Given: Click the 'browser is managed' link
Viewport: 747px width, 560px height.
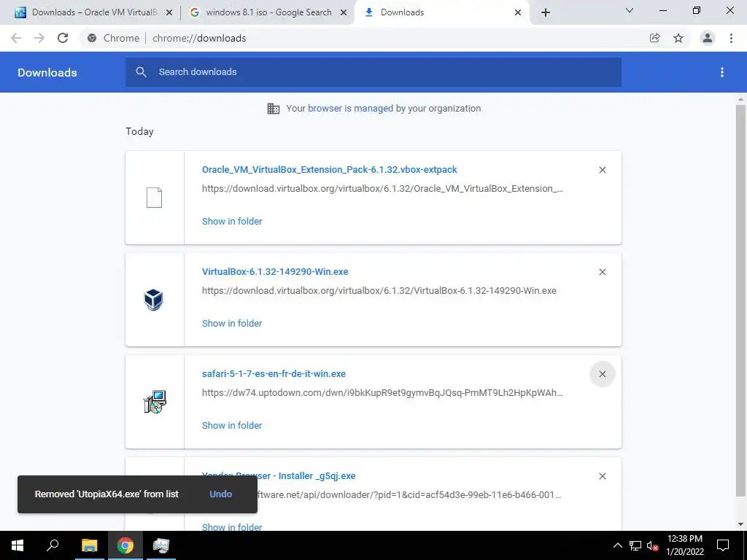Looking at the screenshot, I should point(350,108).
